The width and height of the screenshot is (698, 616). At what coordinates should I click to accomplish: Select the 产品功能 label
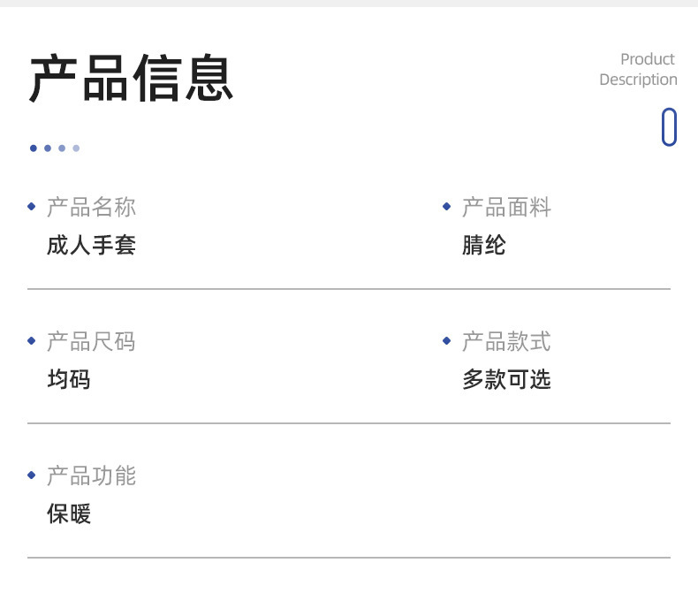(x=91, y=476)
